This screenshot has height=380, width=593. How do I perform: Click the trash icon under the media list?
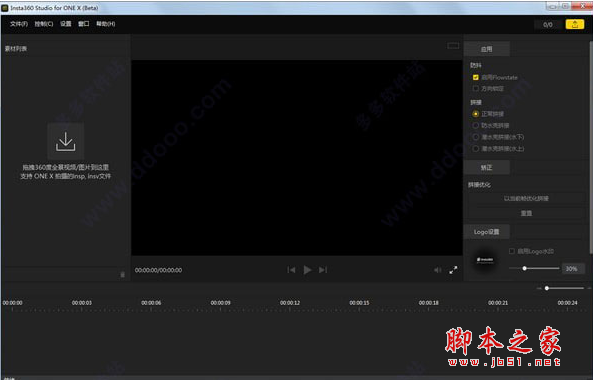[x=122, y=275]
